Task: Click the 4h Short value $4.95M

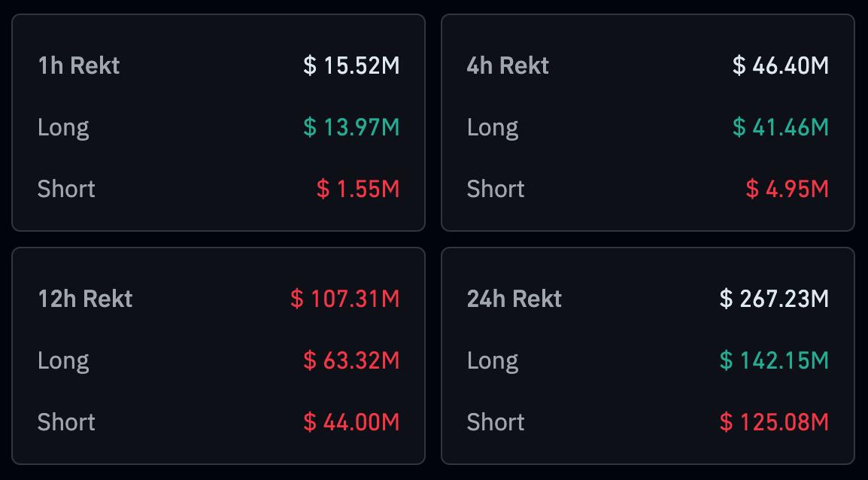Action: pos(787,189)
